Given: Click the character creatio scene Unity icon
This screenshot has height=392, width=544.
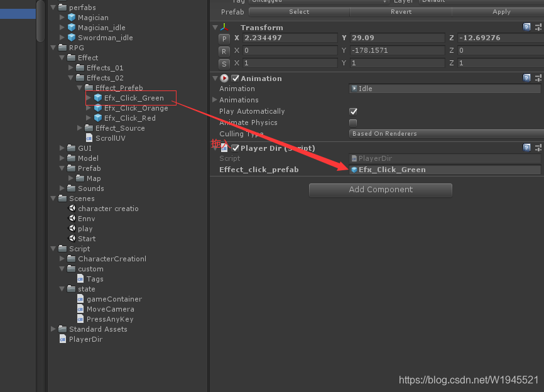Looking at the screenshot, I should click(72, 209).
